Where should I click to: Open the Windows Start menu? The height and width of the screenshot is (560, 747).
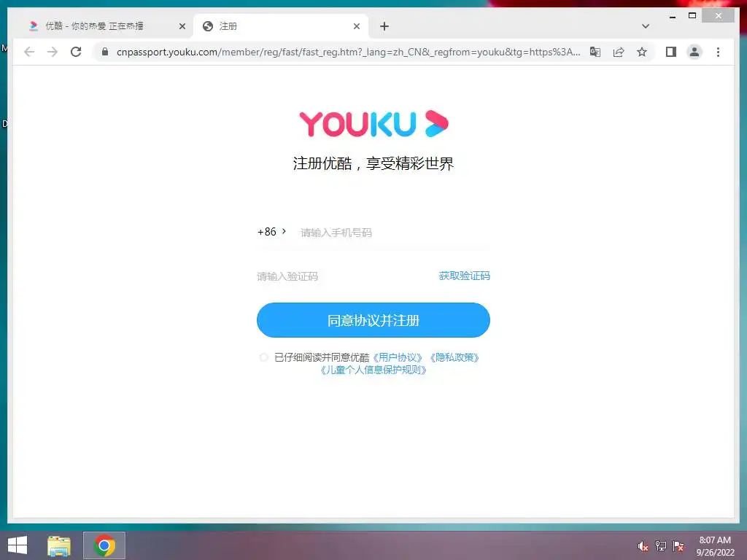(18, 545)
